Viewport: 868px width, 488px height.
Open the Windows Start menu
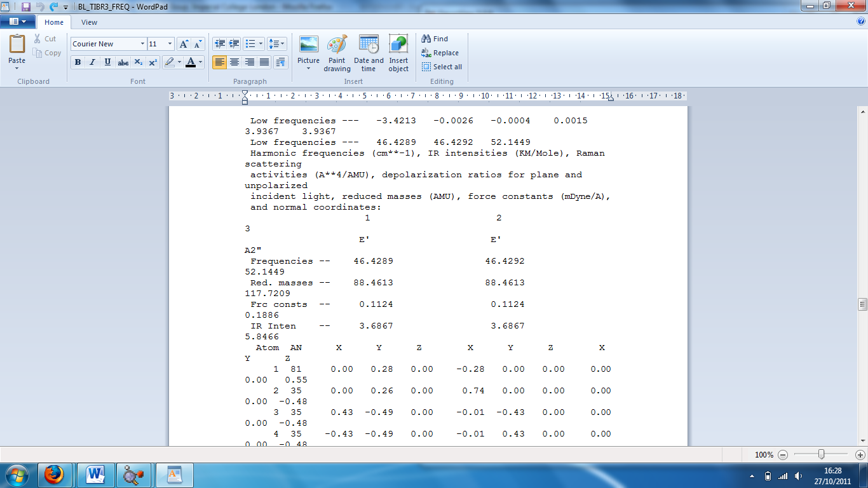[16, 475]
